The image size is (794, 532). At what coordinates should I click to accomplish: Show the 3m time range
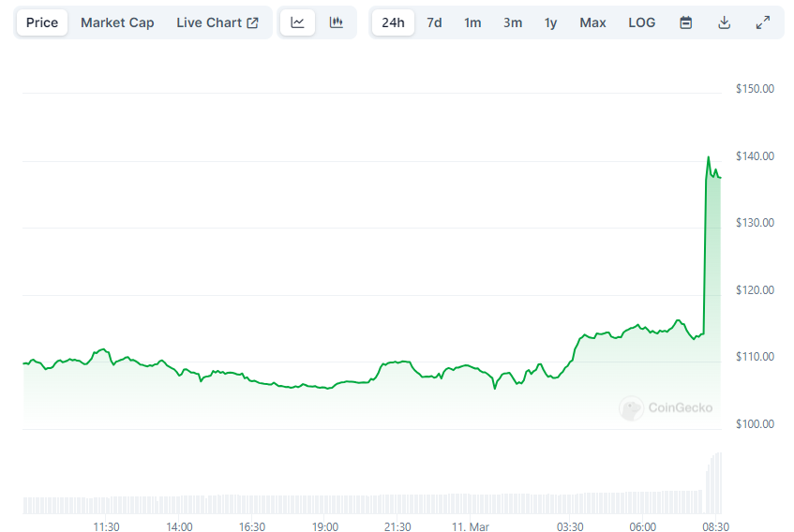(512, 22)
